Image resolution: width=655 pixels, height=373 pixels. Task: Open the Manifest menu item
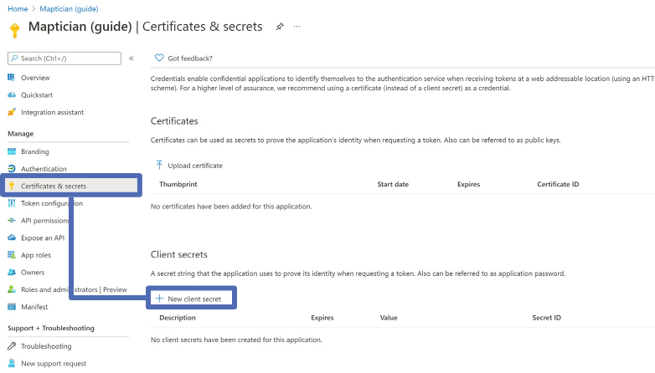34,307
